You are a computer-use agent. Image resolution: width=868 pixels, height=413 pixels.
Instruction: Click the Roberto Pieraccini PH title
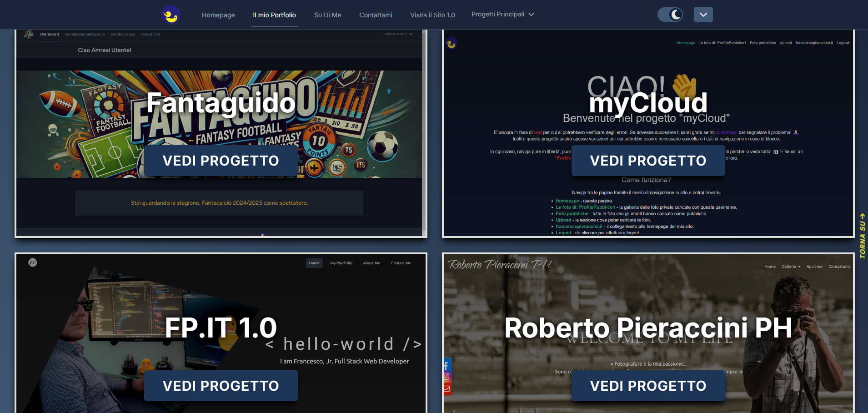click(648, 327)
